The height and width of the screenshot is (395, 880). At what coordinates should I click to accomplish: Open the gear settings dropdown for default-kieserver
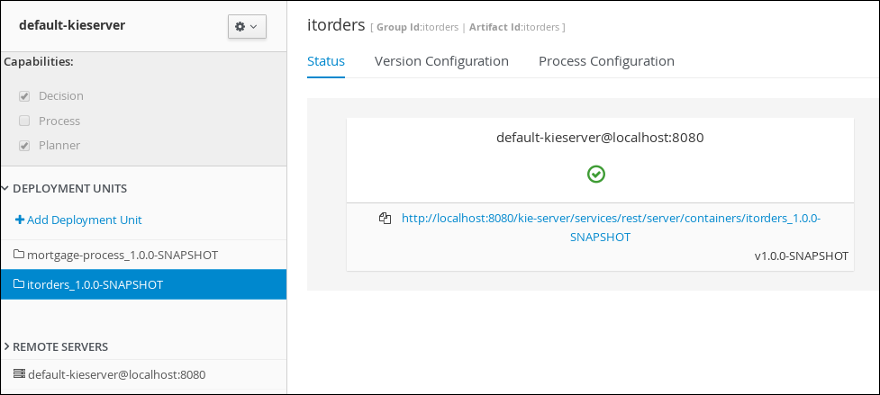point(247,26)
